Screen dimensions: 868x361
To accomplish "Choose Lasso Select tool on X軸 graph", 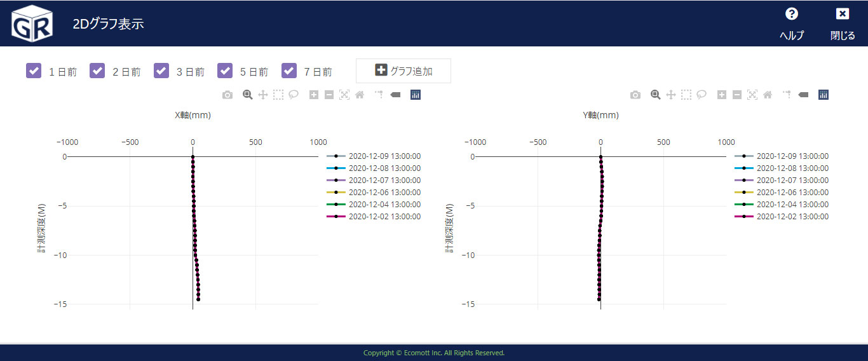I will click(294, 95).
